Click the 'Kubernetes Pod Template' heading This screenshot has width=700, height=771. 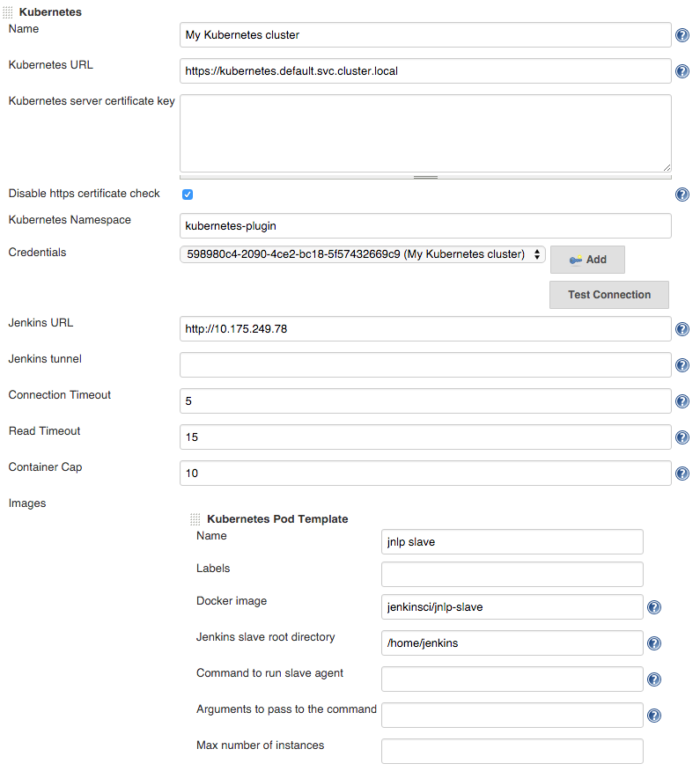277,519
